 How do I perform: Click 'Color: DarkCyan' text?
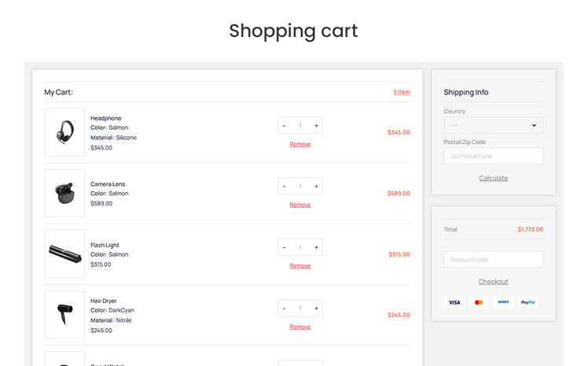112,310
